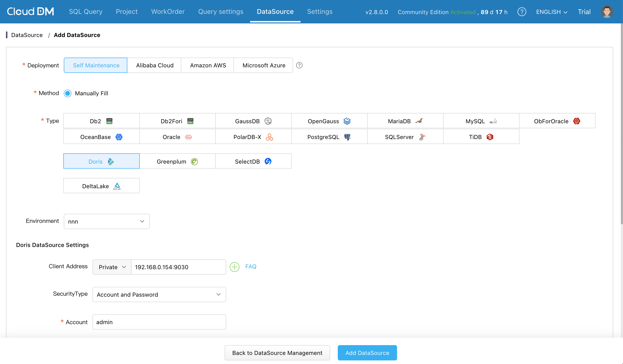
Task: Click the user avatar icon
Action: coord(607,12)
